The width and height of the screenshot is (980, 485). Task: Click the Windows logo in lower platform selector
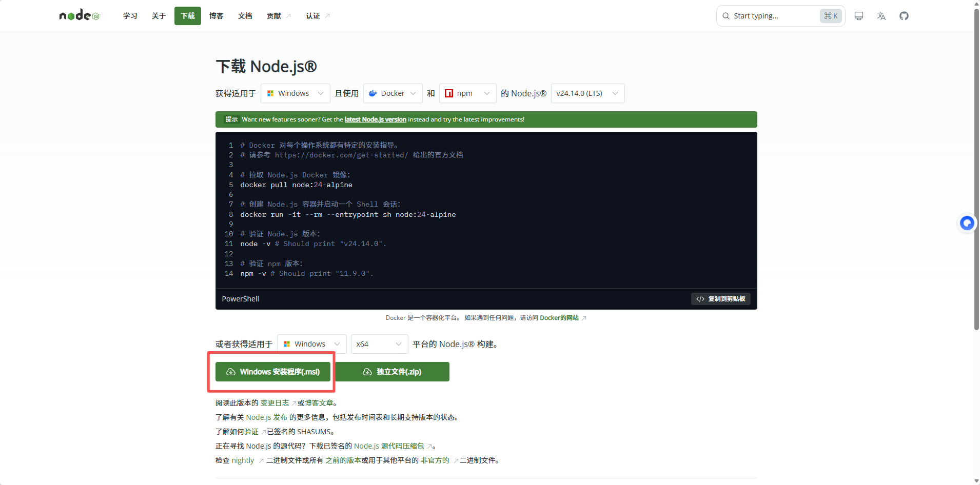click(x=287, y=344)
